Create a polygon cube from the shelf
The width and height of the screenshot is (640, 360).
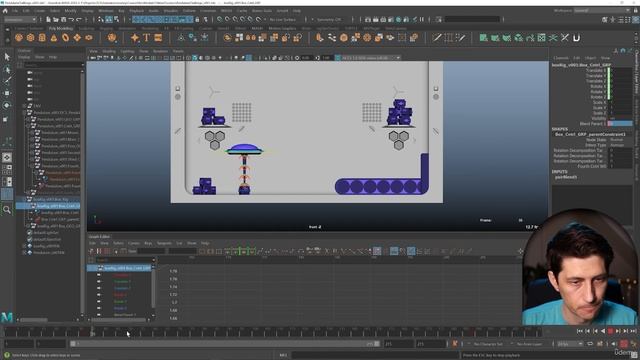(x=31, y=38)
